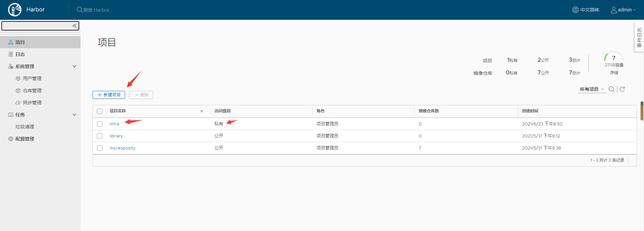This screenshot has width=644, height=231.
Task: Check the myresposity project row
Action: tap(100, 148)
